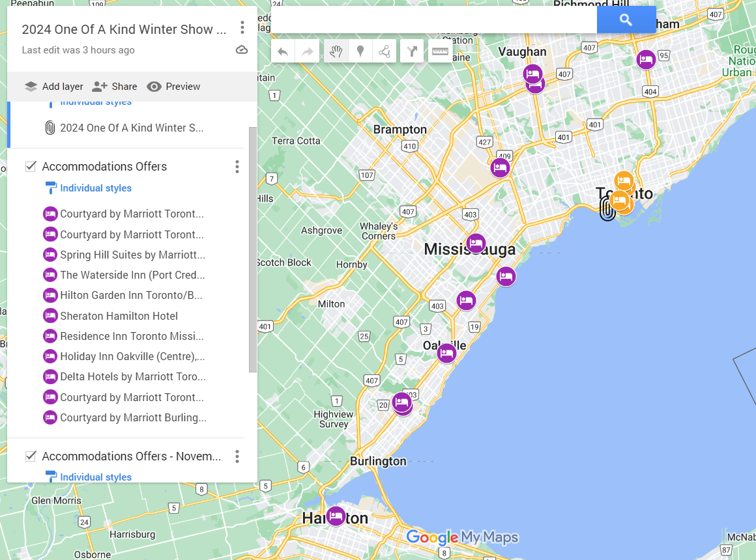
Task: Toggle the Accommodations Offers - November layer checkbox
Action: pyautogui.click(x=31, y=456)
